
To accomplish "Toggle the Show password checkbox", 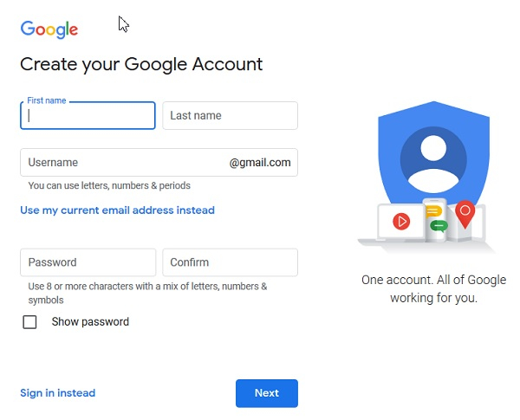I will coord(30,322).
